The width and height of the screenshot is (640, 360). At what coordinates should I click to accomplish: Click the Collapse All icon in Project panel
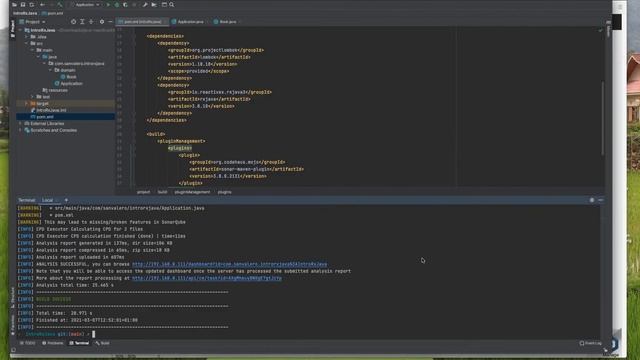91,22
